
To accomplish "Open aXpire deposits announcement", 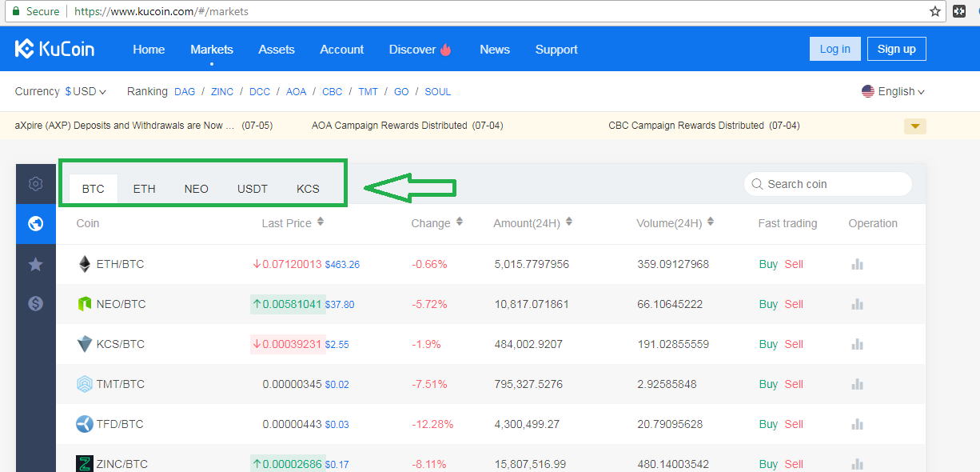I will pyautogui.click(x=144, y=126).
